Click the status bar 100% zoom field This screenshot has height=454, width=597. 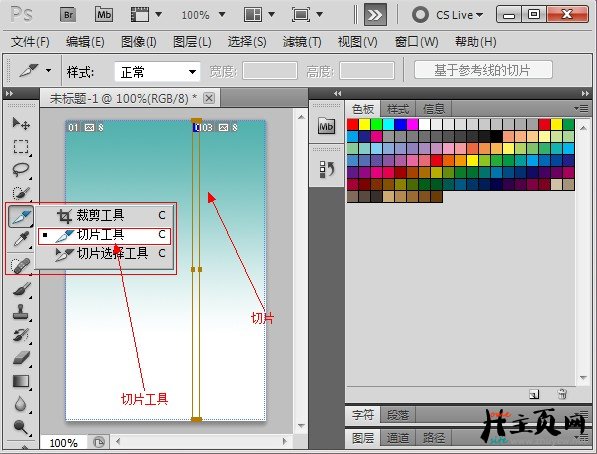(64, 443)
